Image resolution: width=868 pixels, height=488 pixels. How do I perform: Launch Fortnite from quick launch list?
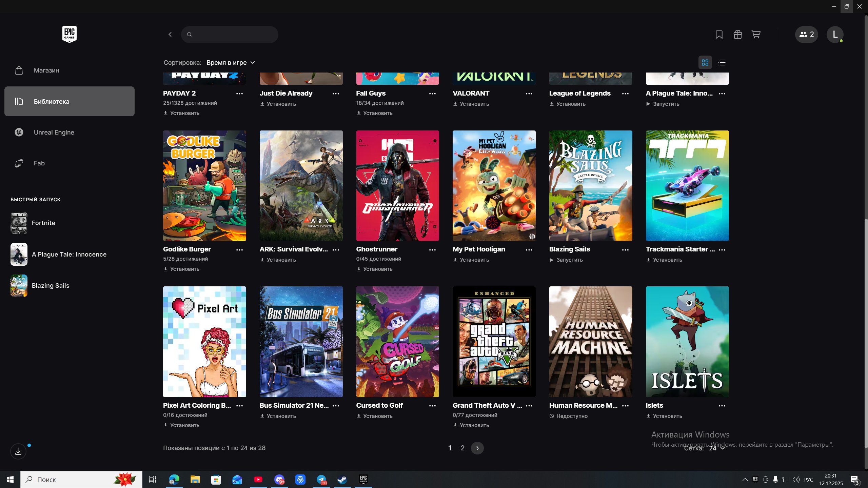pyautogui.click(x=43, y=223)
